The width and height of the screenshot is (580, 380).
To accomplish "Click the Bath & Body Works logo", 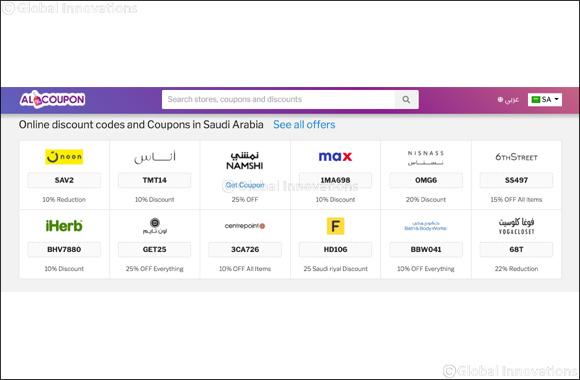I will coord(426,226).
